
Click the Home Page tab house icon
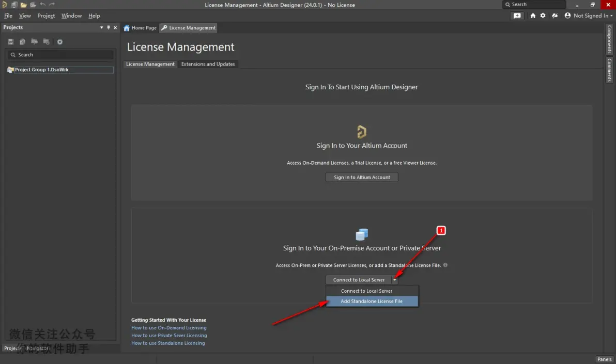pyautogui.click(x=127, y=28)
